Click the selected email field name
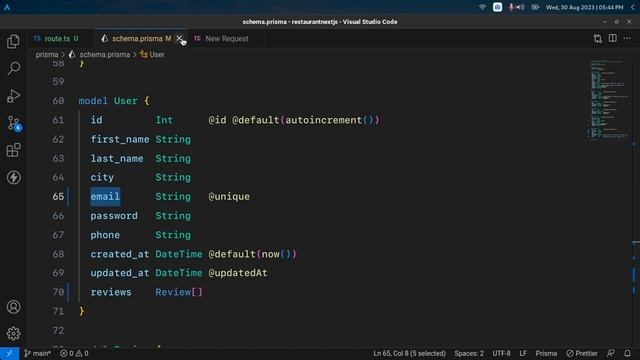Image resolution: width=640 pixels, height=360 pixels. (105, 196)
